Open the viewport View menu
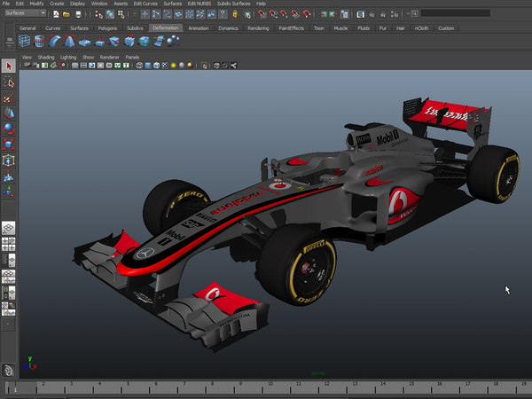 (27, 57)
